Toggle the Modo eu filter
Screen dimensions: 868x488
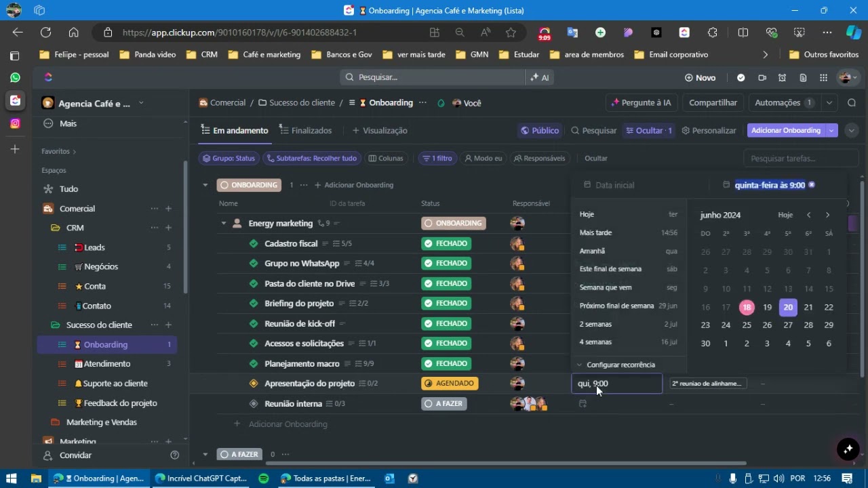[482, 159]
